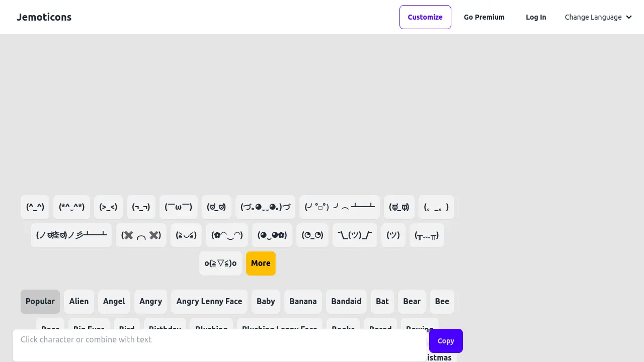Focus the emoticon text input box

coord(219,345)
